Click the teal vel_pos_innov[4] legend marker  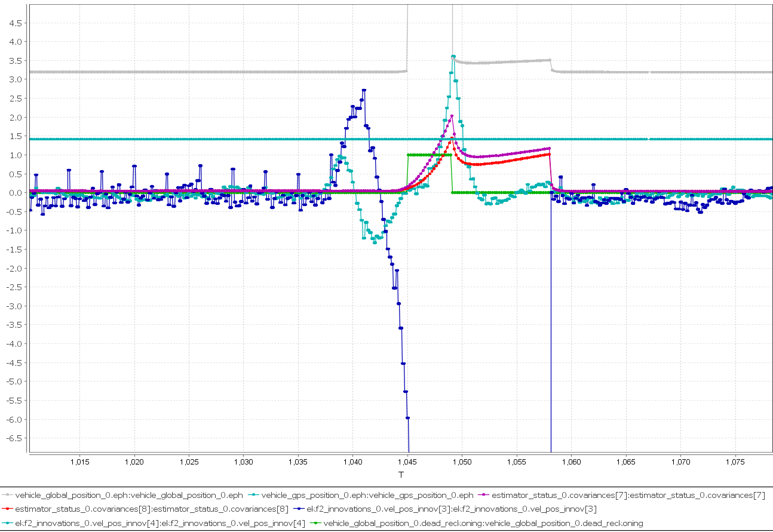pos(8,524)
